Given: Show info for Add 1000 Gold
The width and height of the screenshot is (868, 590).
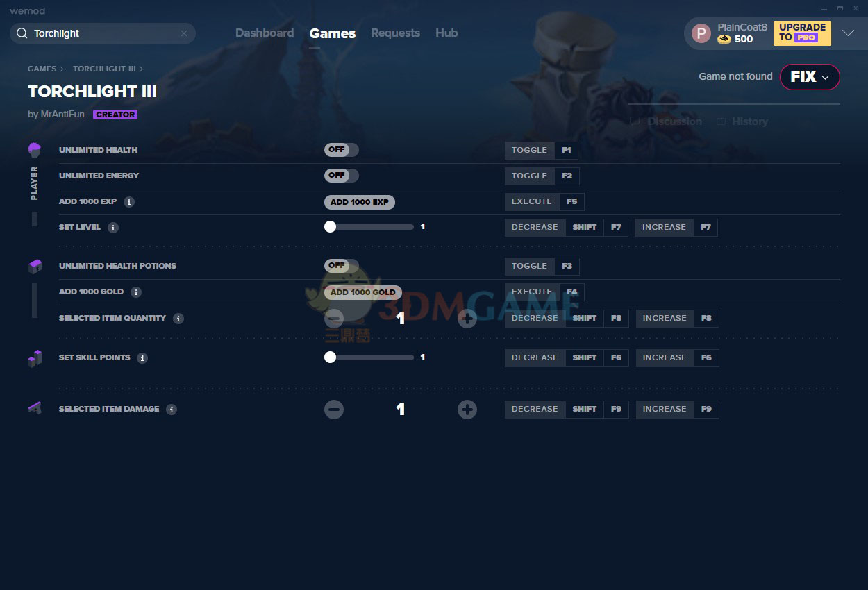Looking at the screenshot, I should (136, 292).
